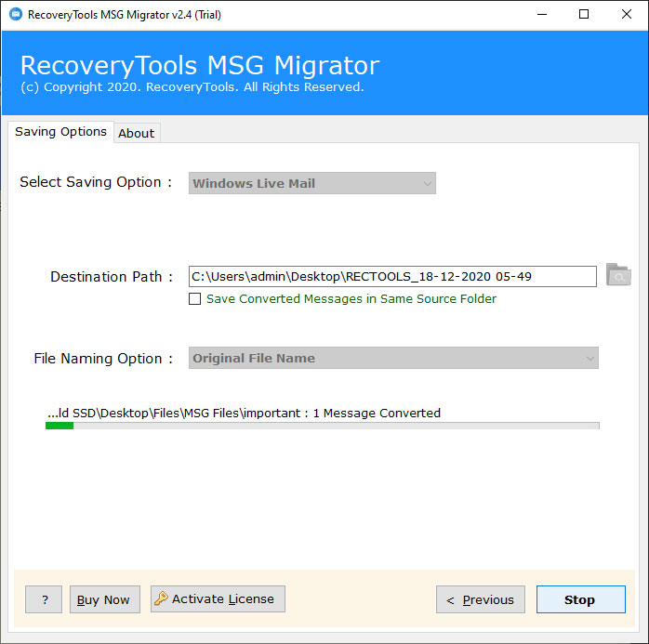Viewport: 649px width, 644px height.
Task: Go back using the Previous button
Action: 481,599
